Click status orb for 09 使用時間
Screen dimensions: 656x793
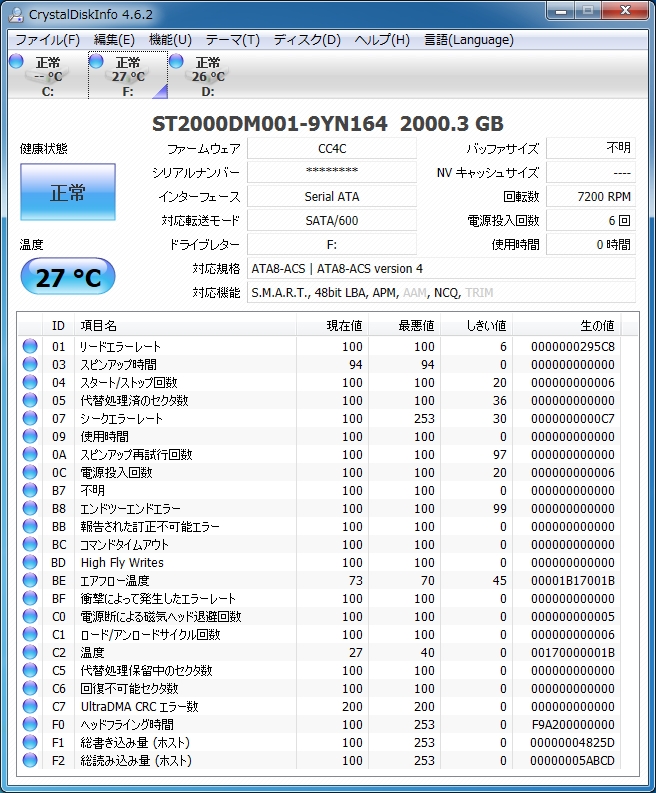(30, 436)
